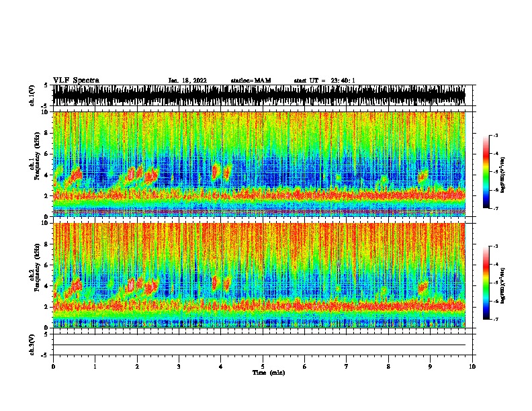The width and height of the screenshot is (532, 411).
Task: Click the flat ch.3 waveform trace line
Action: [x=259, y=345]
